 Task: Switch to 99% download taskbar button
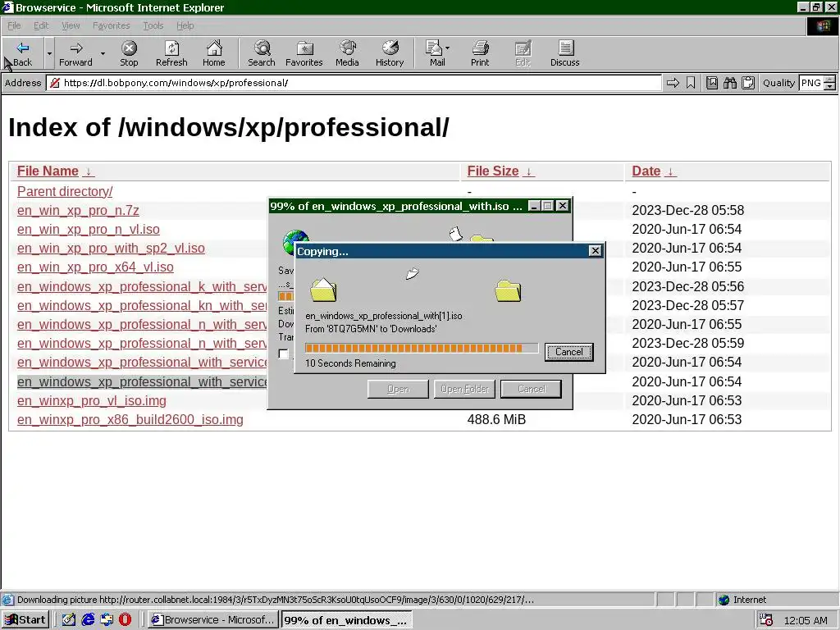(x=347, y=620)
